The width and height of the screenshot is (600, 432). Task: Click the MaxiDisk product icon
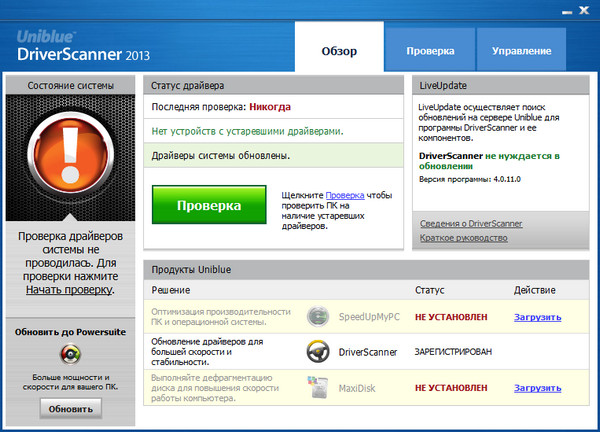pos(318,386)
